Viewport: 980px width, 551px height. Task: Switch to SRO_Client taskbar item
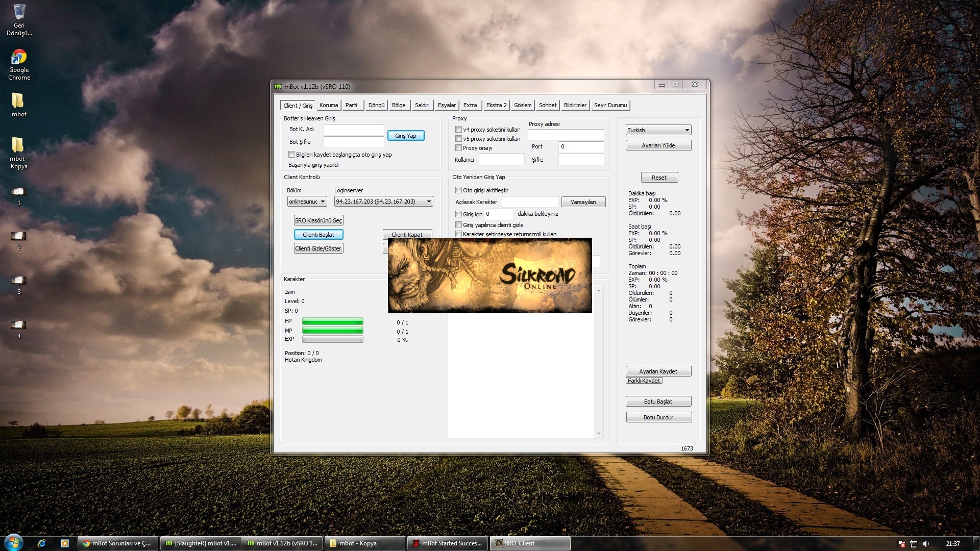click(530, 543)
